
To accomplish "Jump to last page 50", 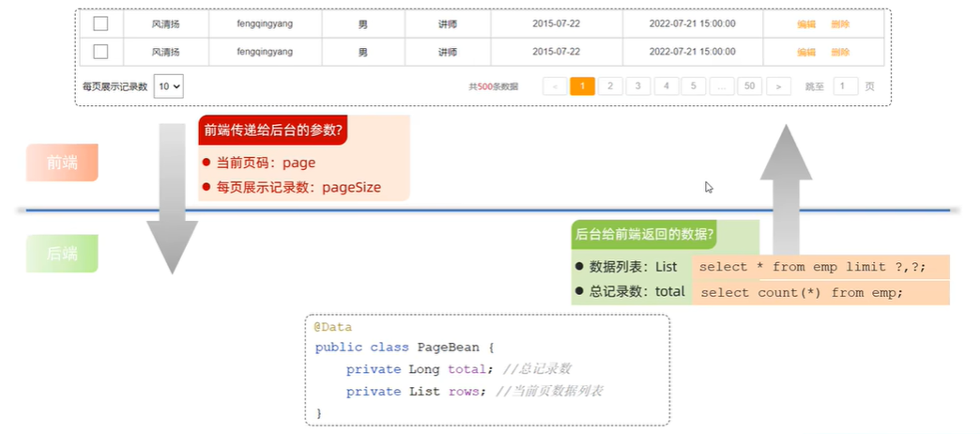I will point(749,86).
